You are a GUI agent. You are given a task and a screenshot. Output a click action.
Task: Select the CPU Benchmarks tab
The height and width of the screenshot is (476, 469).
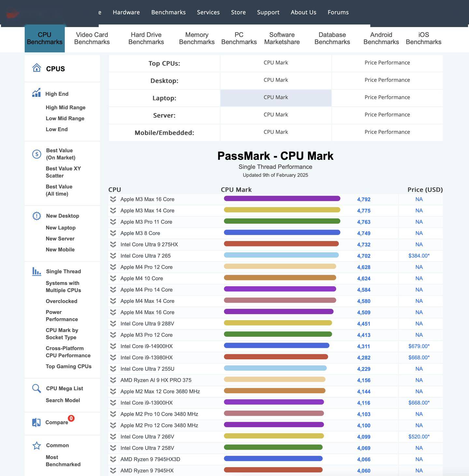45,38
